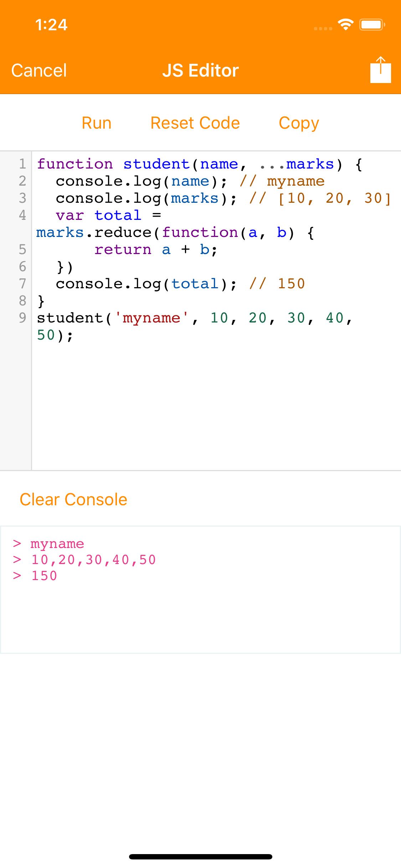Tap Reset Code button

pyautogui.click(x=195, y=123)
